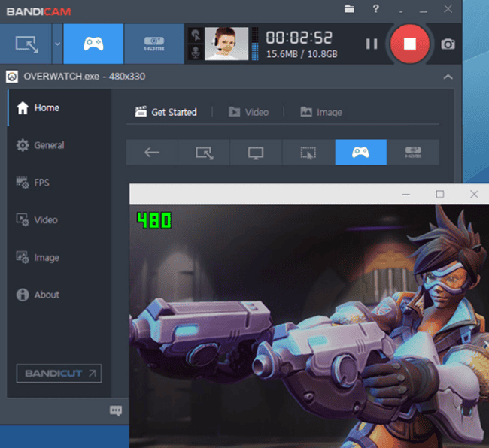
Task: Open the output folder icon
Action: click(x=349, y=9)
